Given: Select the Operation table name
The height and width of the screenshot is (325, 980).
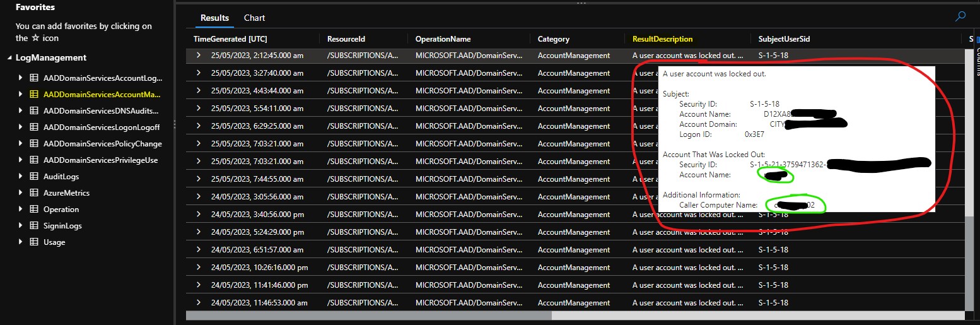Looking at the screenshot, I should click(61, 209).
